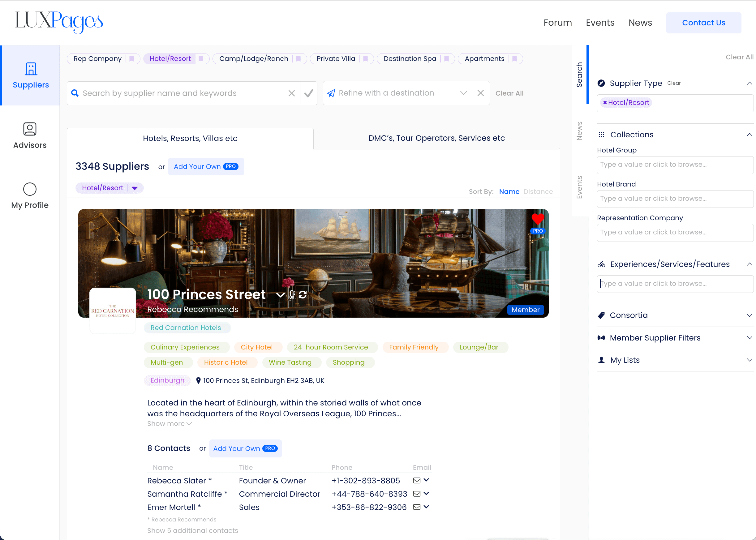
Task: Open the Hotel/Resort purple dropdown arrow
Action: [x=135, y=188]
